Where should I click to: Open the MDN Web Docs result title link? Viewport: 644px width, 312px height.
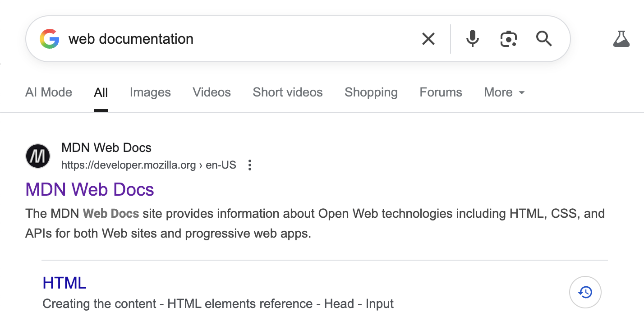click(90, 189)
